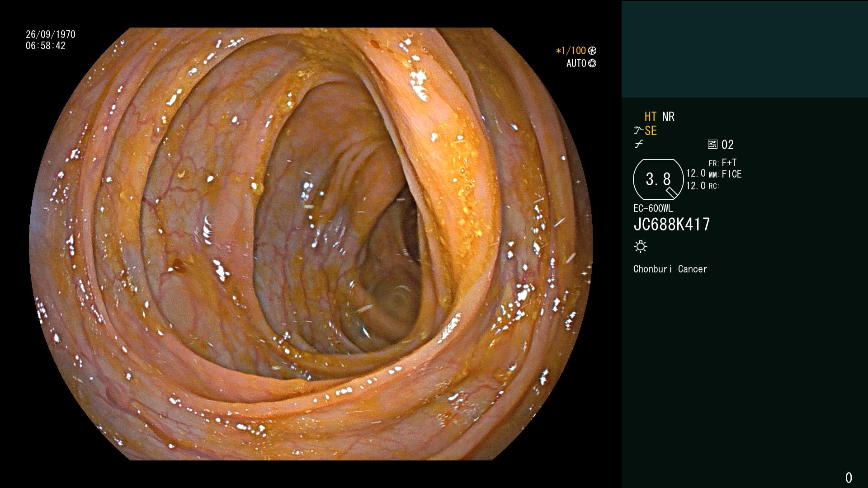Viewport: 868px width, 488px height.
Task: Click the image counter 0
Action: [849, 478]
